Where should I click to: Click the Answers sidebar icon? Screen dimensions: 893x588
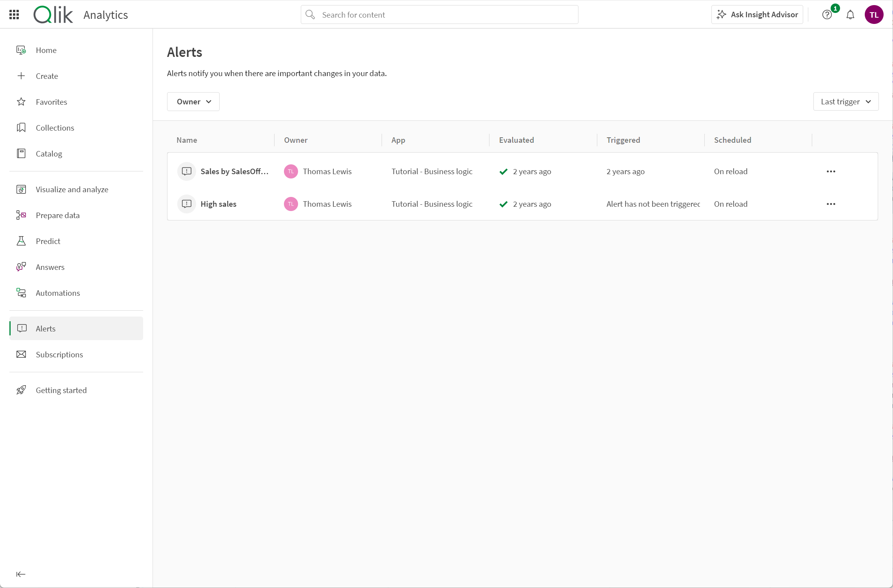point(22,266)
